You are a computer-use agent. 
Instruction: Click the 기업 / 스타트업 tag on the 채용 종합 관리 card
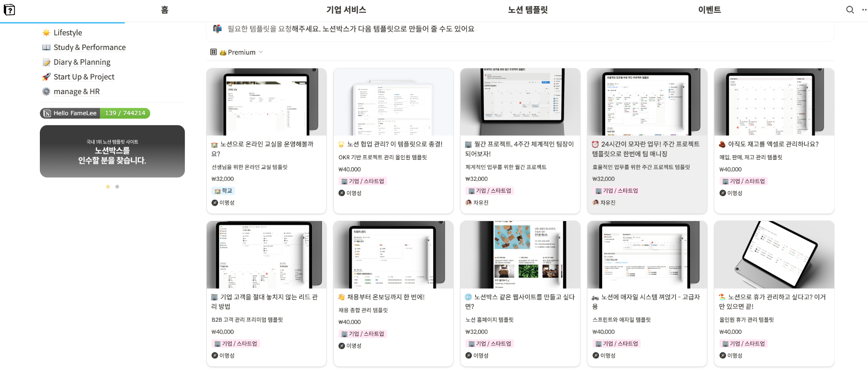(362, 334)
